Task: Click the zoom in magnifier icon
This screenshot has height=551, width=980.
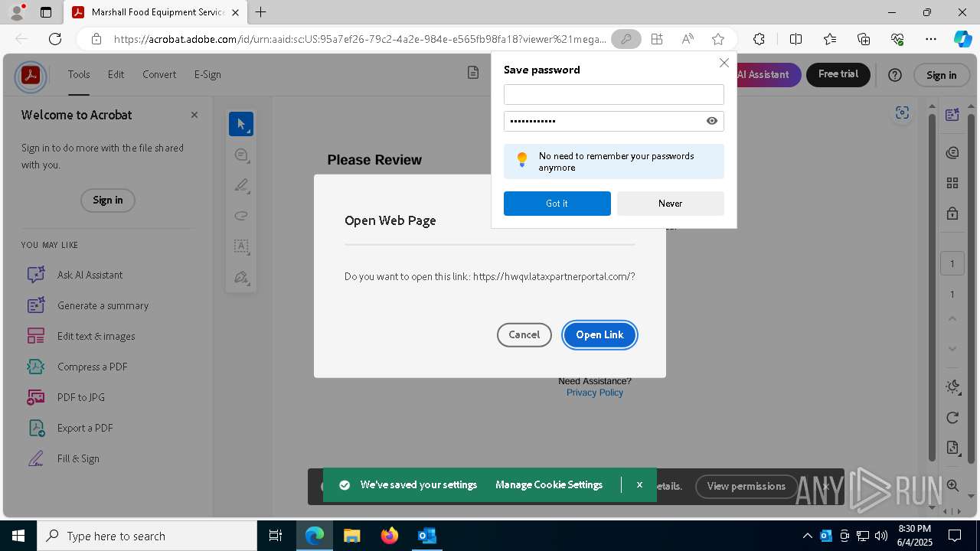Action: point(952,485)
